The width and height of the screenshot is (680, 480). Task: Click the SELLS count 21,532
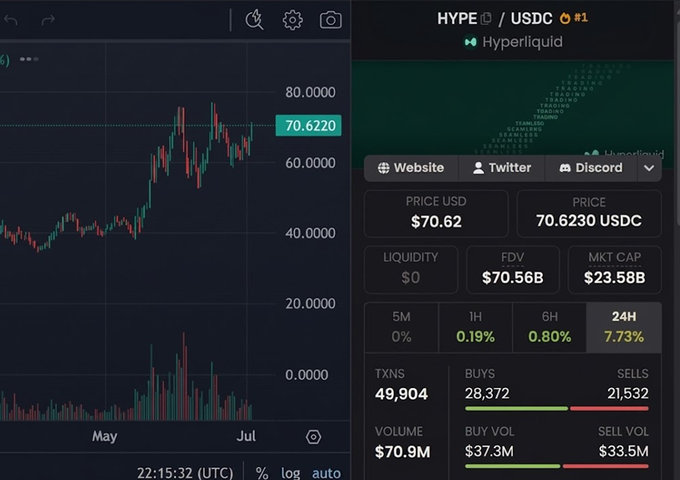pos(628,394)
